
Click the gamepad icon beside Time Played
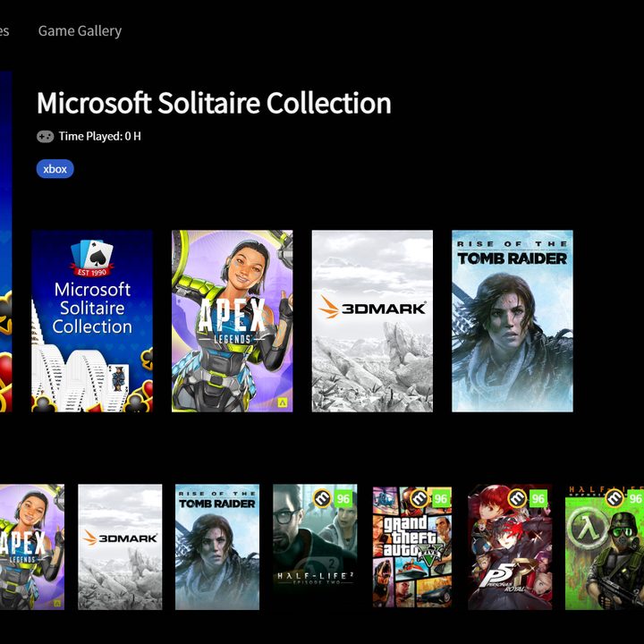tap(46, 136)
